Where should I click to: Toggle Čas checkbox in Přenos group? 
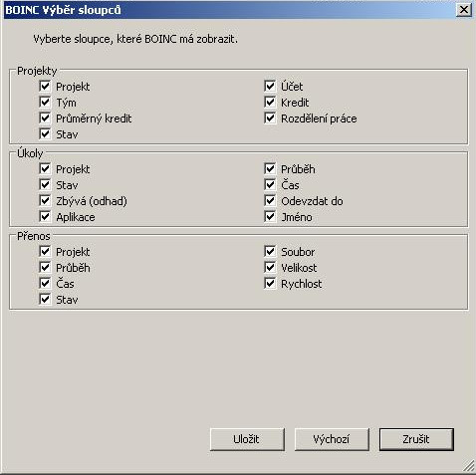click(x=45, y=283)
